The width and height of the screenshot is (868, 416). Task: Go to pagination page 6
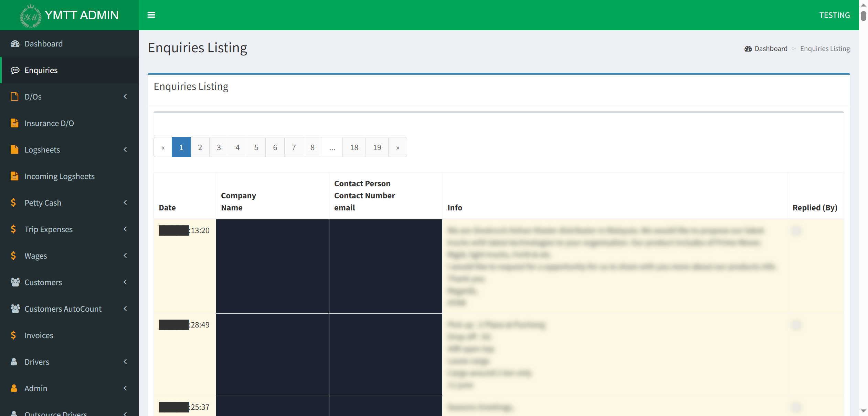[x=275, y=147]
